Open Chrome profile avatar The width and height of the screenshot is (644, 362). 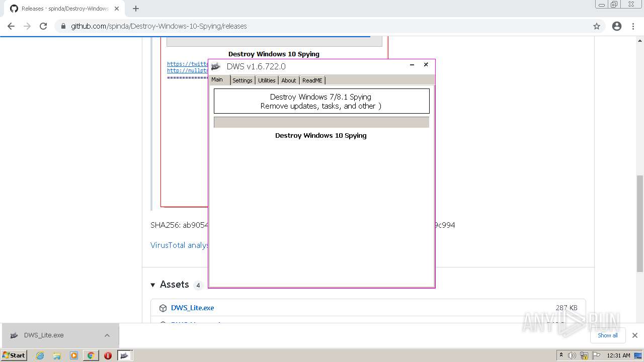coord(617,26)
